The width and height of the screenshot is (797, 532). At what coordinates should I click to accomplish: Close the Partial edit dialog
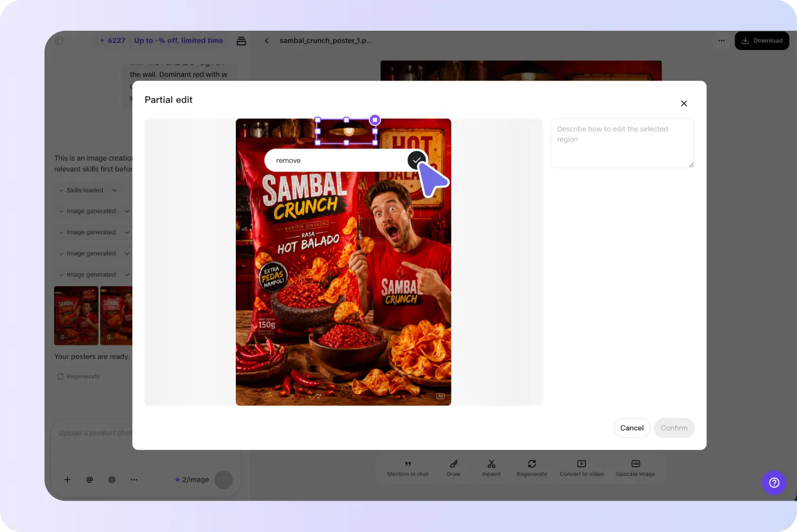click(684, 103)
